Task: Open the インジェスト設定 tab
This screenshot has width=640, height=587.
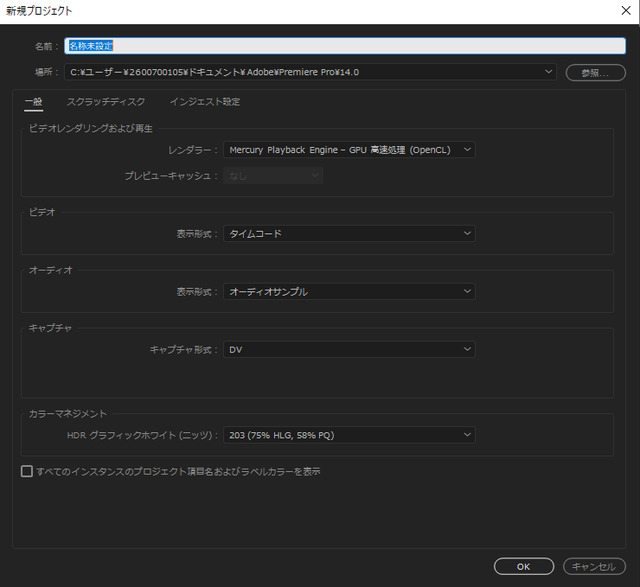Action: tap(205, 102)
